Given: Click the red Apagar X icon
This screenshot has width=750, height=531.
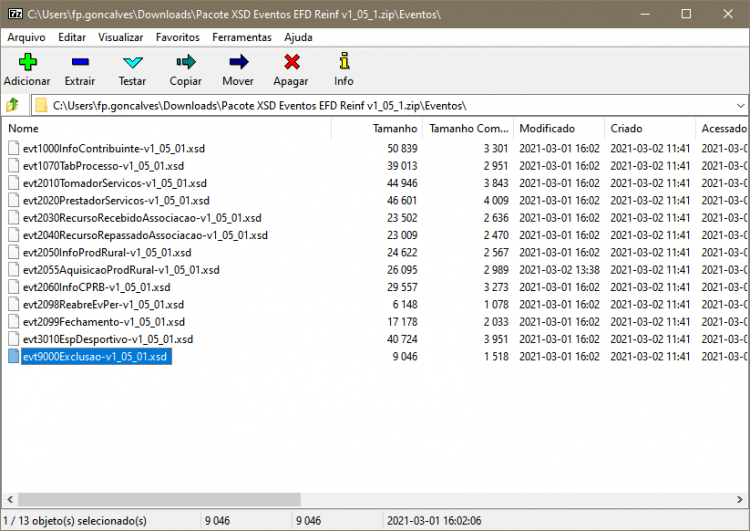Looking at the screenshot, I should click(291, 62).
